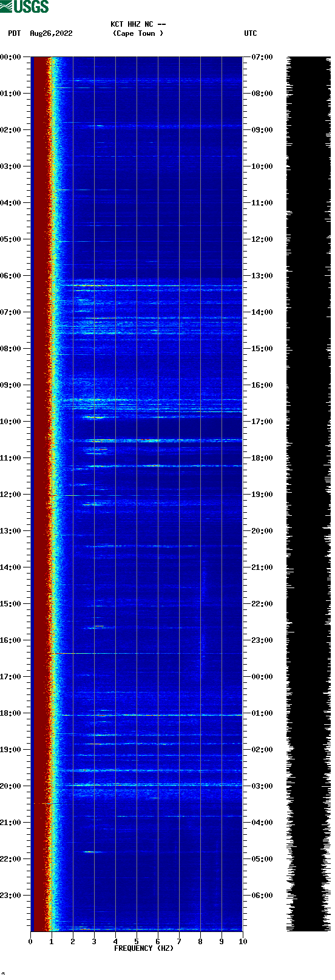Select the 06:00 PDT time label
335x980 pixels.
(x=10, y=276)
